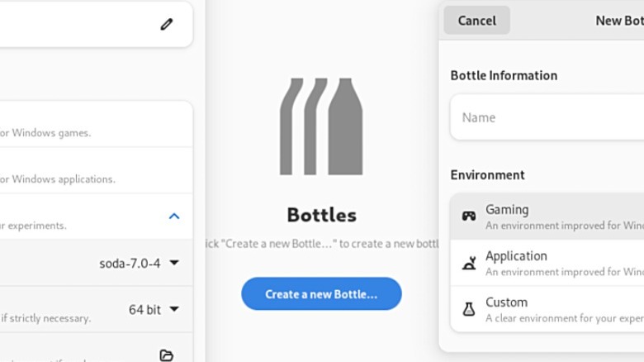The width and height of the screenshot is (644, 362).
Task: Select the Gaming environment description text
Action: pyautogui.click(x=563, y=226)
